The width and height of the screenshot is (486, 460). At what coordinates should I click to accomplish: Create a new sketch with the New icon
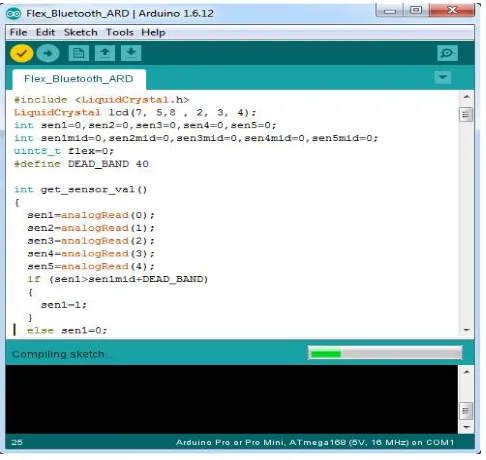79,53
